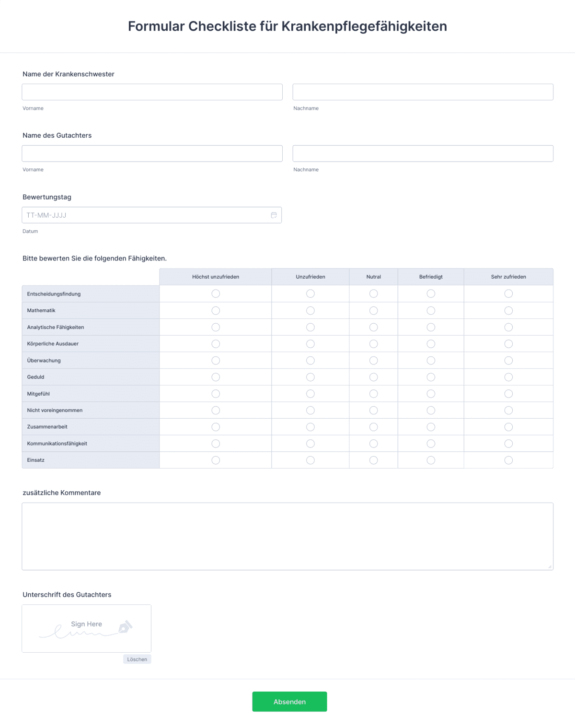Click the Sign Here signature box

click(x=86, y=628)
